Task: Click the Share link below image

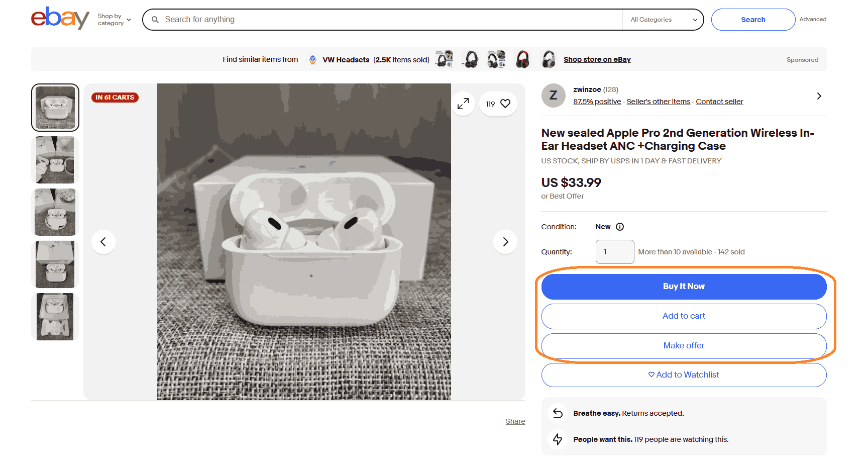Action: pos(515,421)
